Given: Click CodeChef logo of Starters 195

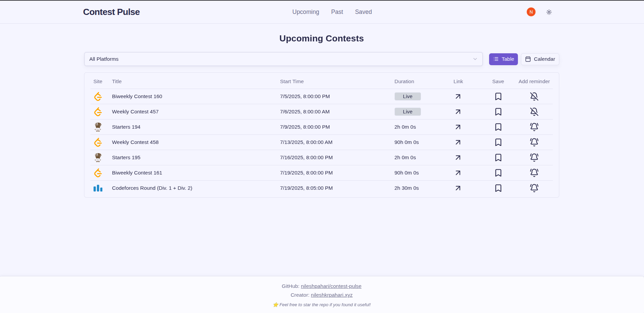Looking at the screenshot, I should click(x=98, y=158).
